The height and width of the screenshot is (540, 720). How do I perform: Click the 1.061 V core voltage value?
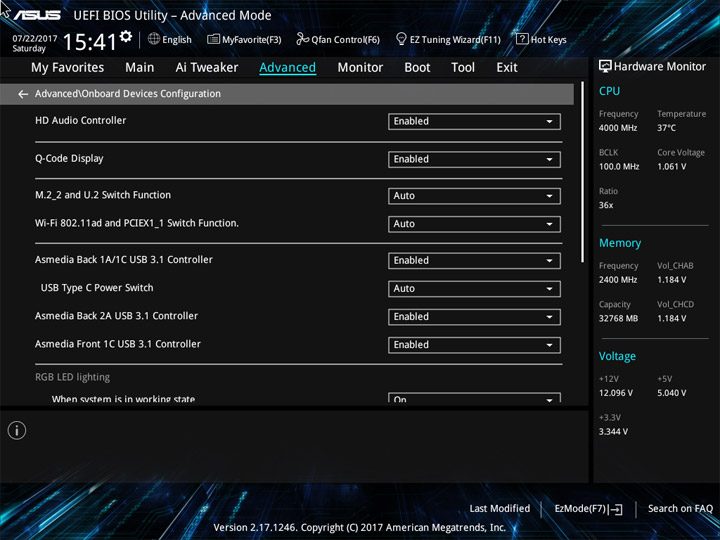click(672, 167)
